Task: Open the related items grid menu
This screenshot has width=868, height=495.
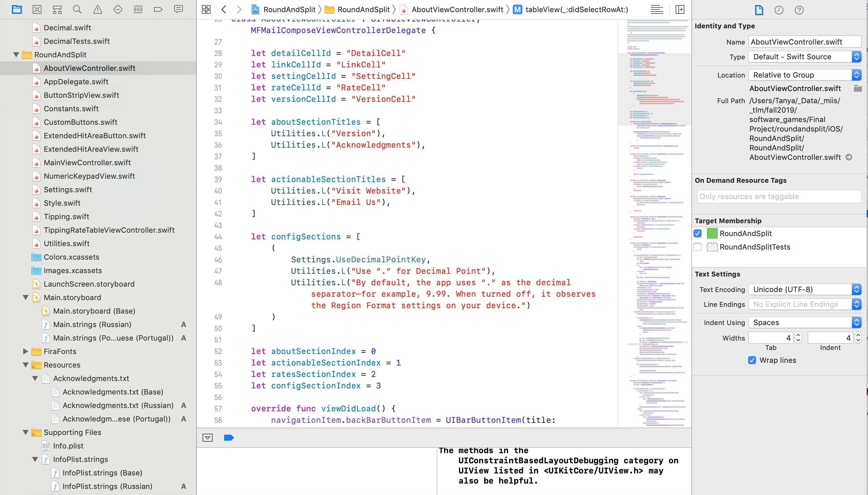Action: pyautogui.click(x=206, y=9)
